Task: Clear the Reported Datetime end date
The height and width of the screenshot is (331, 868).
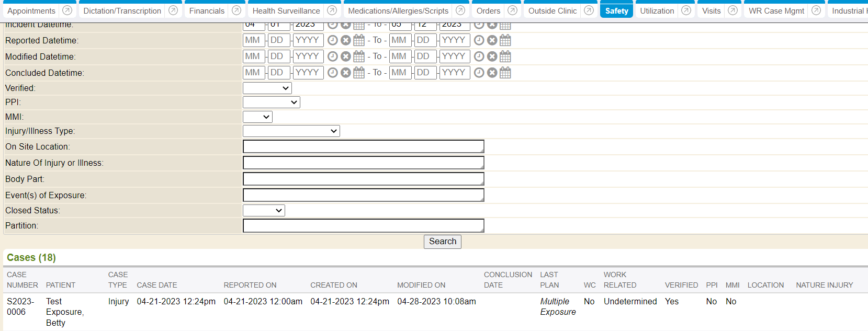Action: tap(492, 40)
